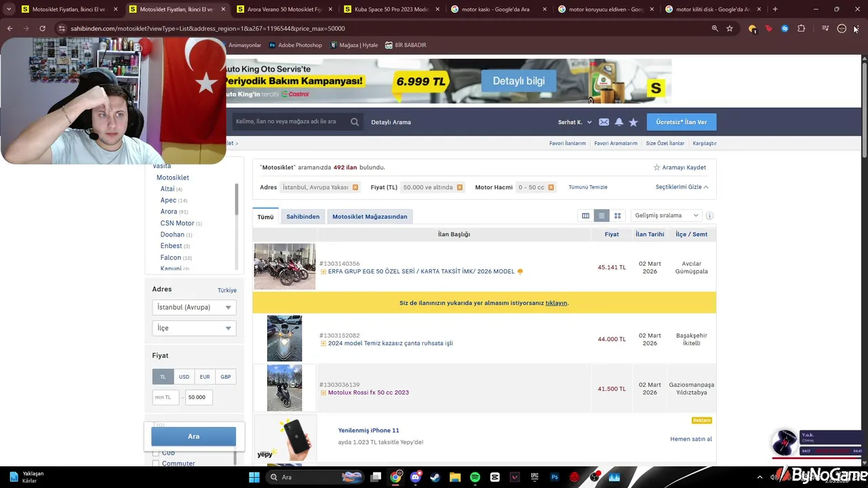This screenshot has height=488, width=868.
Task: Click the star next to Aramayı Kaydet
Action: point(656,167)
